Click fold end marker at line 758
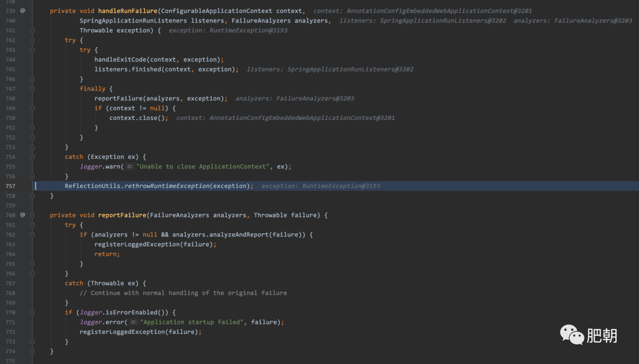 click(x=32, y=196)
